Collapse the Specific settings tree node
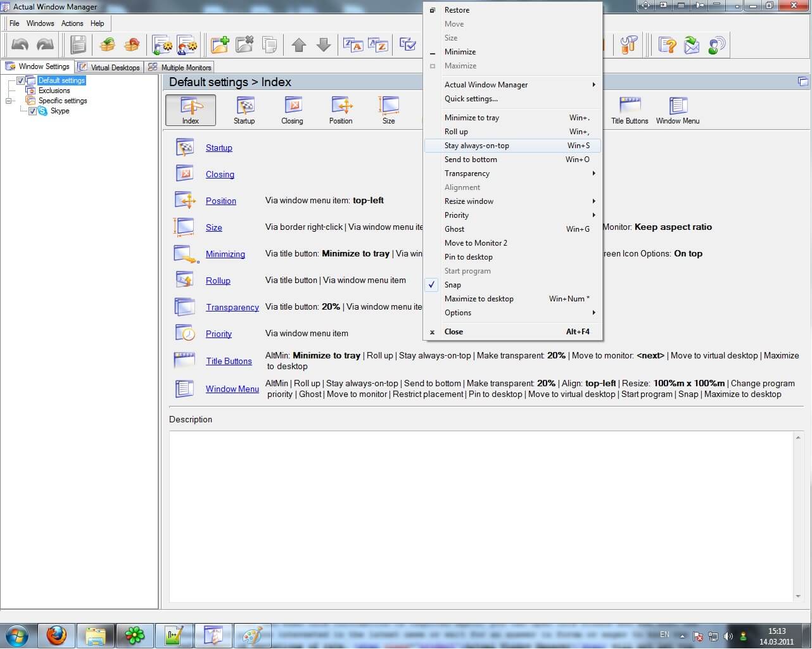The image size is (812, 649). point(9,101)
